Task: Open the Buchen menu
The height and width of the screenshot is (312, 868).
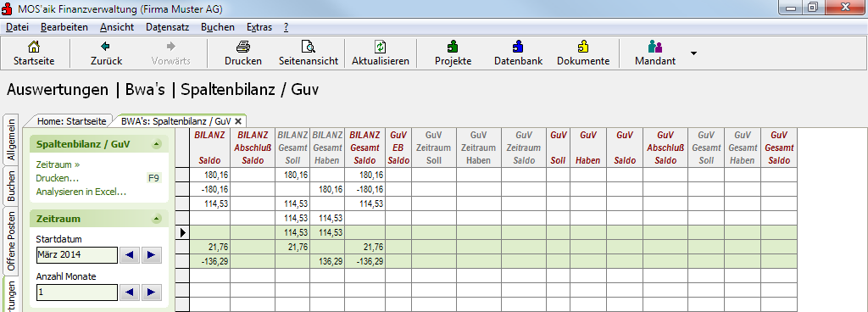Action: (218, 27)
